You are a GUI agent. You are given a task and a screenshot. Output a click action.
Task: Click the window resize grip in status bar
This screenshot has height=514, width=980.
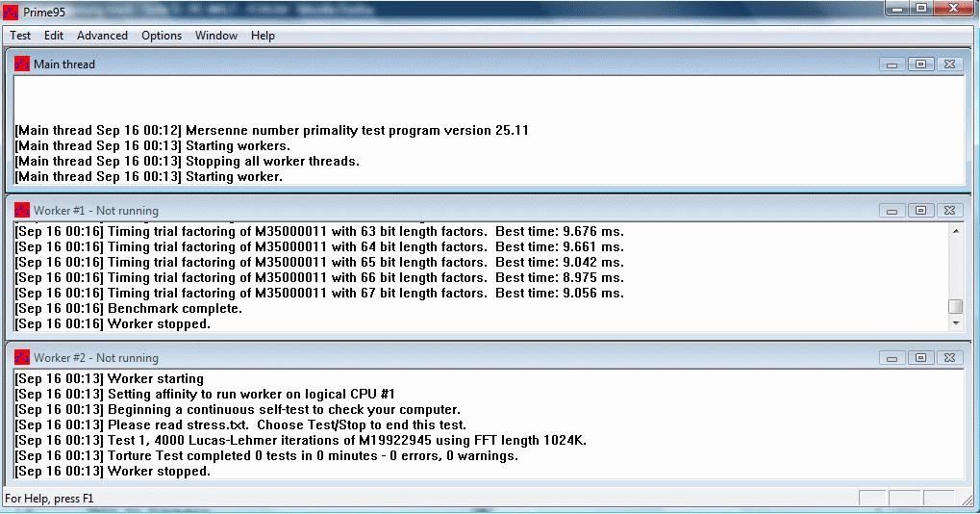967,499
